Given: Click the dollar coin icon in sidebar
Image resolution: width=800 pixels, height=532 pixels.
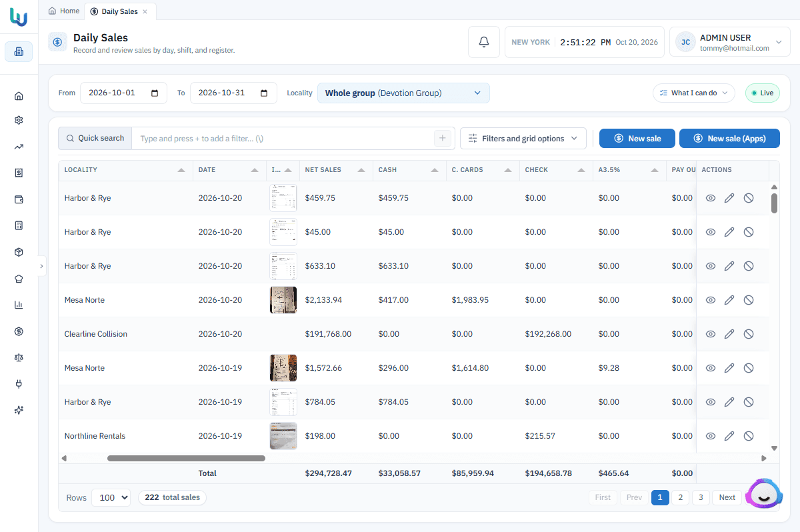Looking at the screenshot, I should [19, 331].
